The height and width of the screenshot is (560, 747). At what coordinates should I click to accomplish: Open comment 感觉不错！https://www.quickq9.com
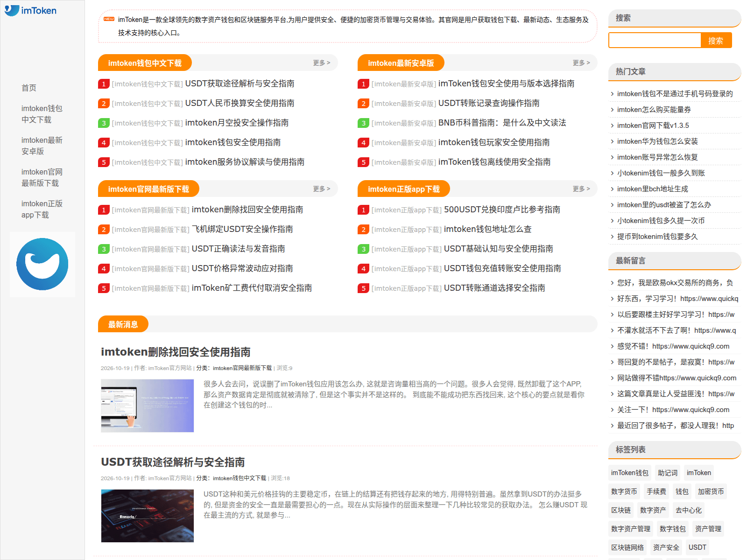tap(673, 346)
